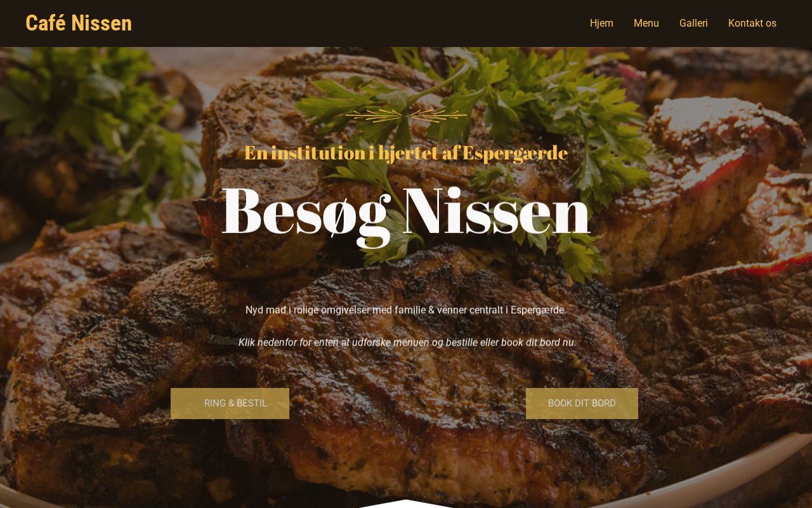
Task: Click the Café Nissen site logo
Action: [x=79, y=23]
